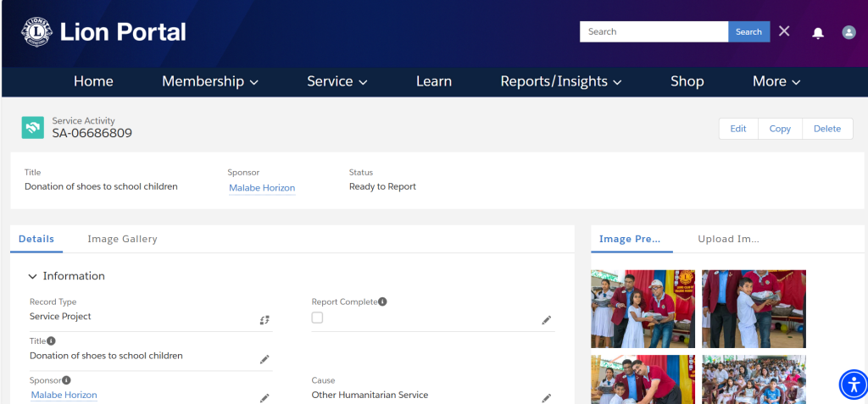Show info tooltip for Report Complete
Viewport: 868px width, 404px height.
(x=382, y=302)
